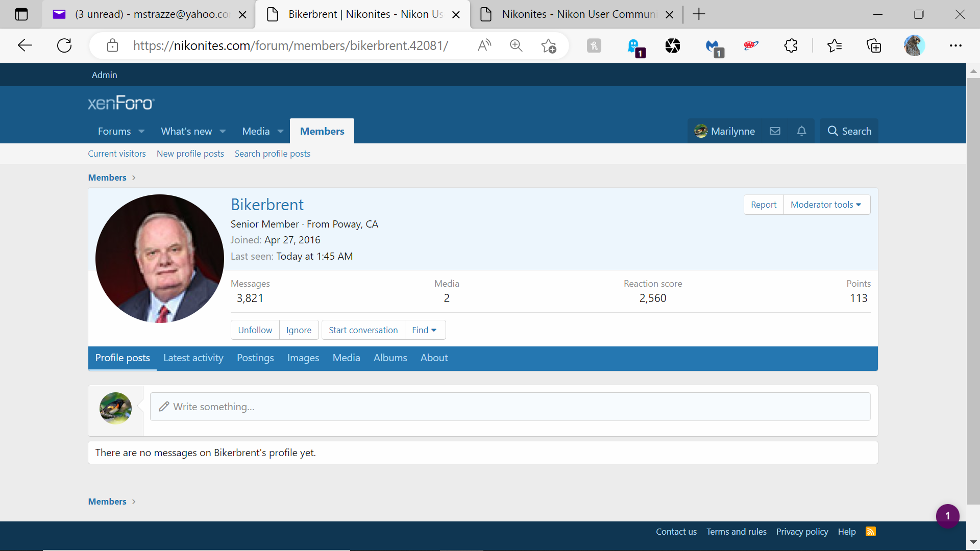
Task: Open browser Collections icon
Action: pyautogui.click(x=874, y=45)
